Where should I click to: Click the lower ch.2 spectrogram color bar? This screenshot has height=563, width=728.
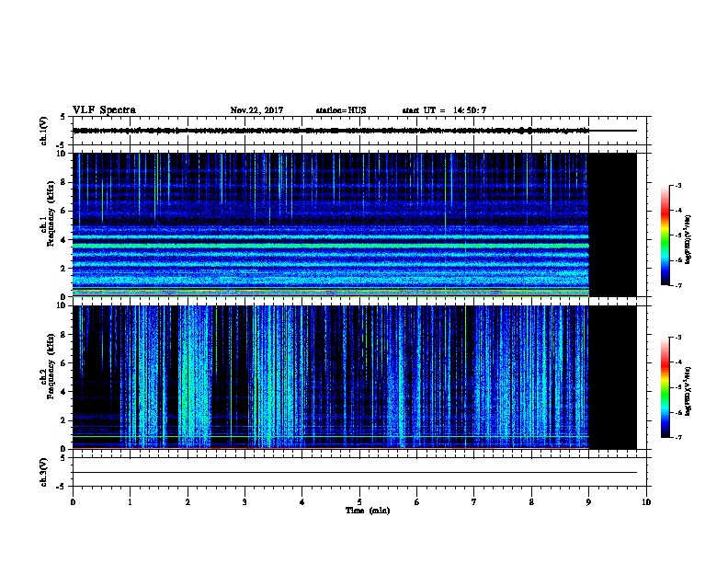(665, 387)
